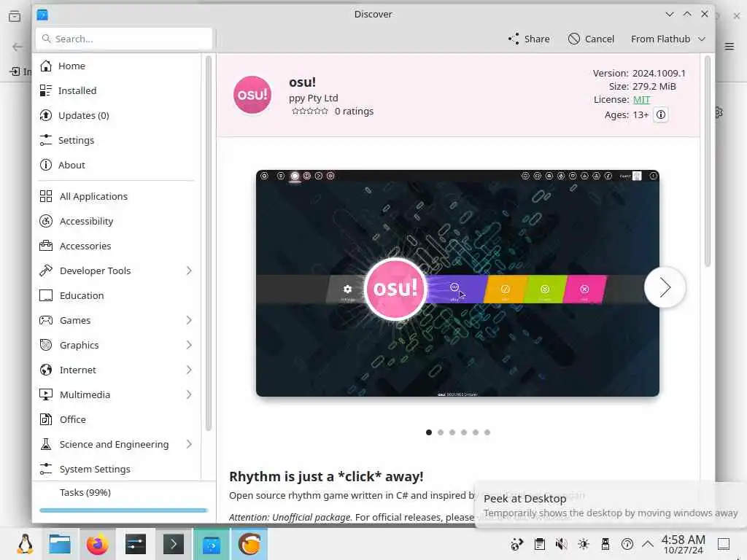747x560 pixels.
Task: Select Office document icon
Action: 46,419
